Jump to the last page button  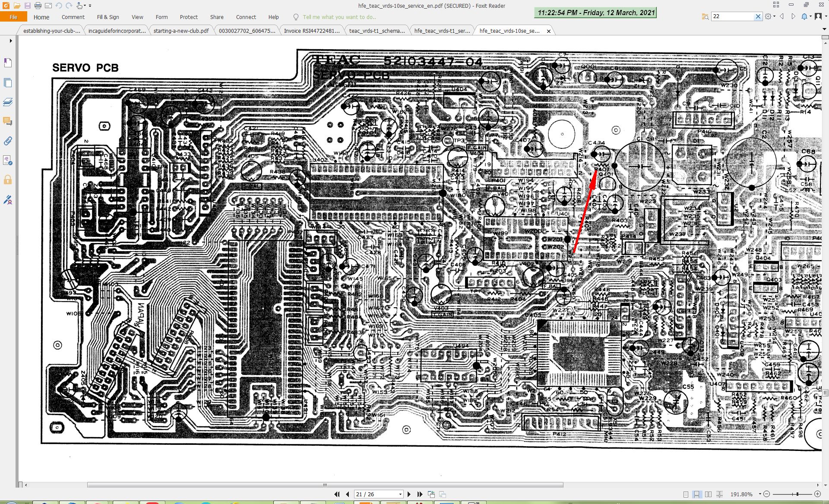point(420,494)
